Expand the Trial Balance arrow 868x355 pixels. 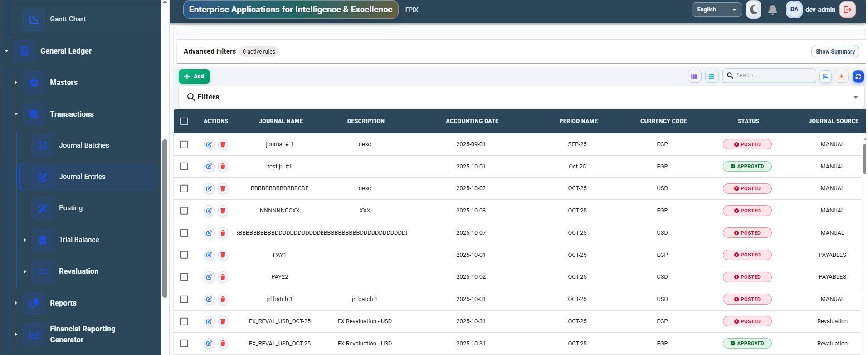click(x=25, y=240)
